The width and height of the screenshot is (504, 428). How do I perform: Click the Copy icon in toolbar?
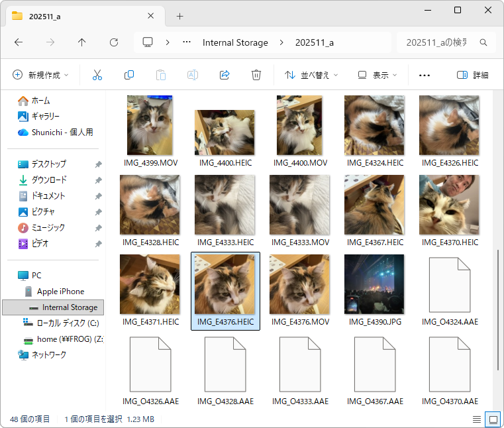pyautogui.click(x=129, y=75)
